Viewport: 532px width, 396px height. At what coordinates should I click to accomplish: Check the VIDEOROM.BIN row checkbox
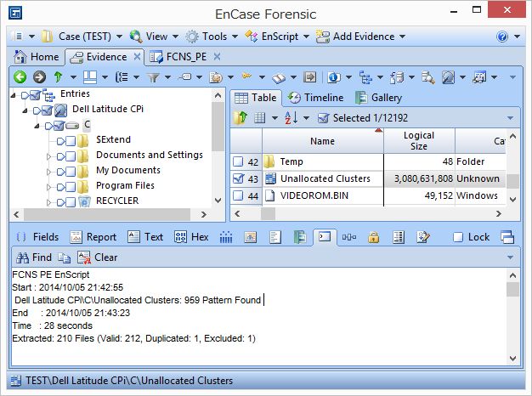[x=238, y=195]
